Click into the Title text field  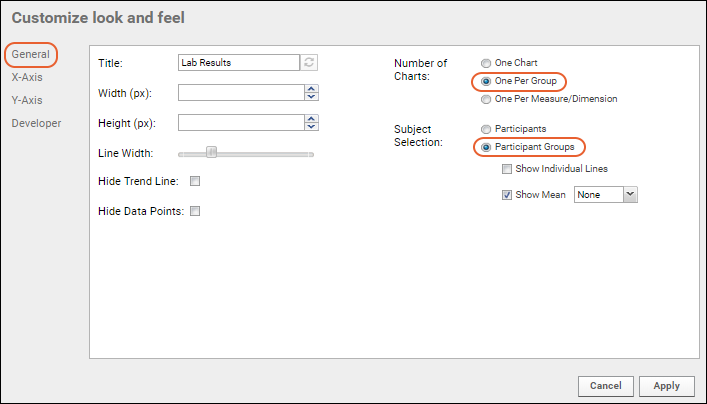[x=239, y=63]
